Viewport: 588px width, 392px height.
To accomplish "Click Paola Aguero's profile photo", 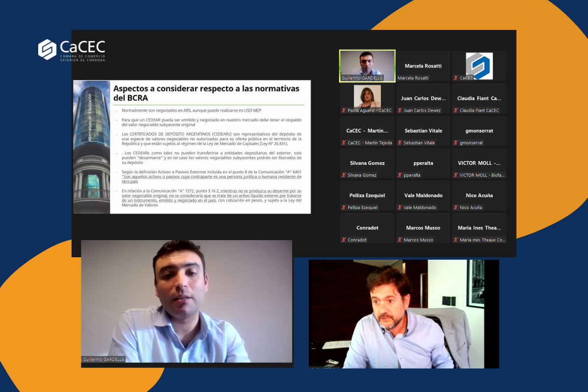I will 367,96.
